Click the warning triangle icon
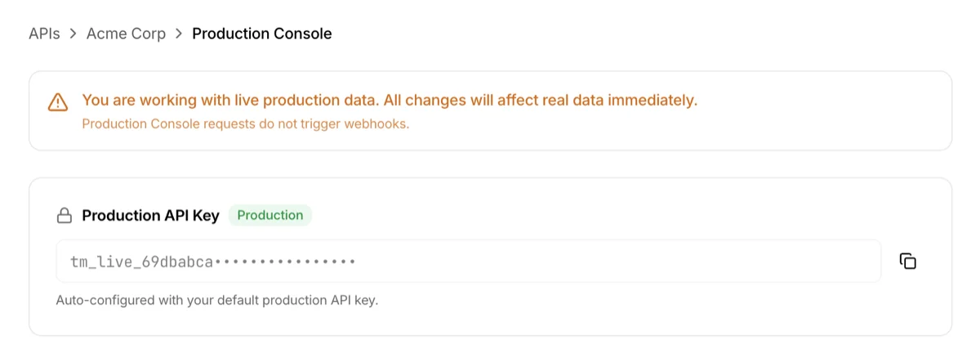 [58, 102]
